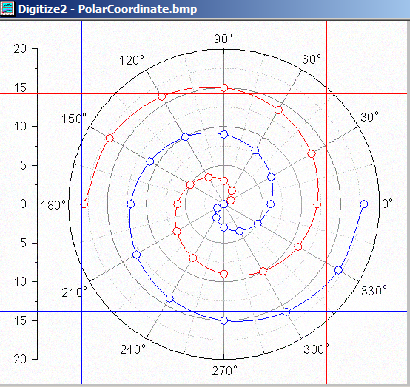Click the 120° angle label

pos(132,61)
